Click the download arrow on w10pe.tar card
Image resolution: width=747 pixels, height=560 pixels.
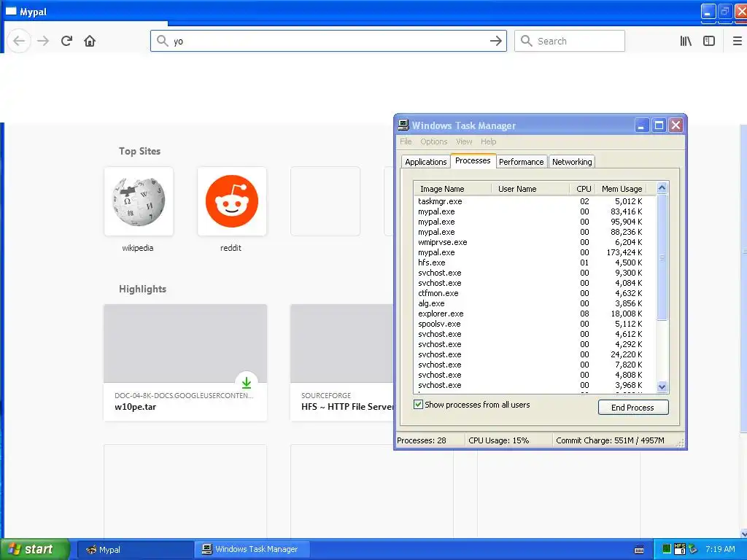tap(247, 382)
